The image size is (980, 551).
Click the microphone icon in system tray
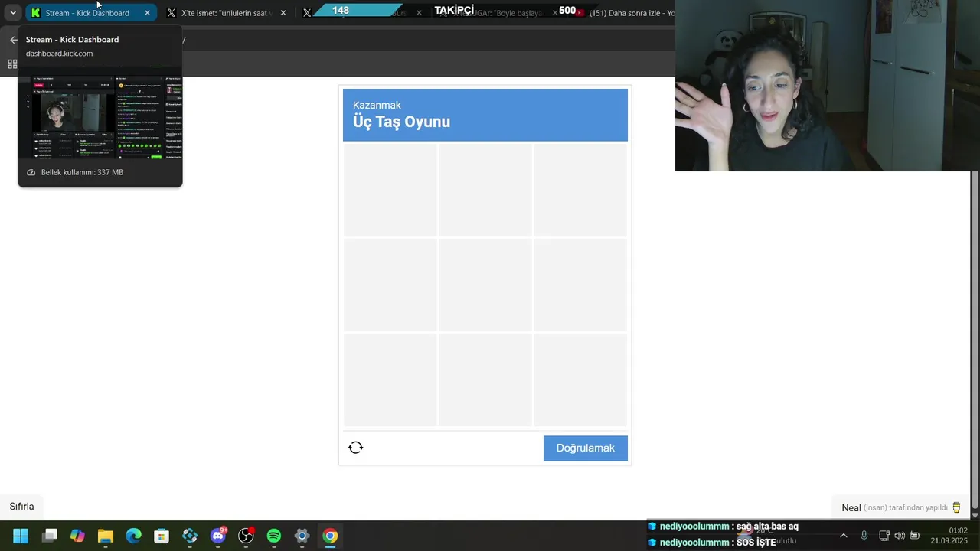tap(864, 536)
